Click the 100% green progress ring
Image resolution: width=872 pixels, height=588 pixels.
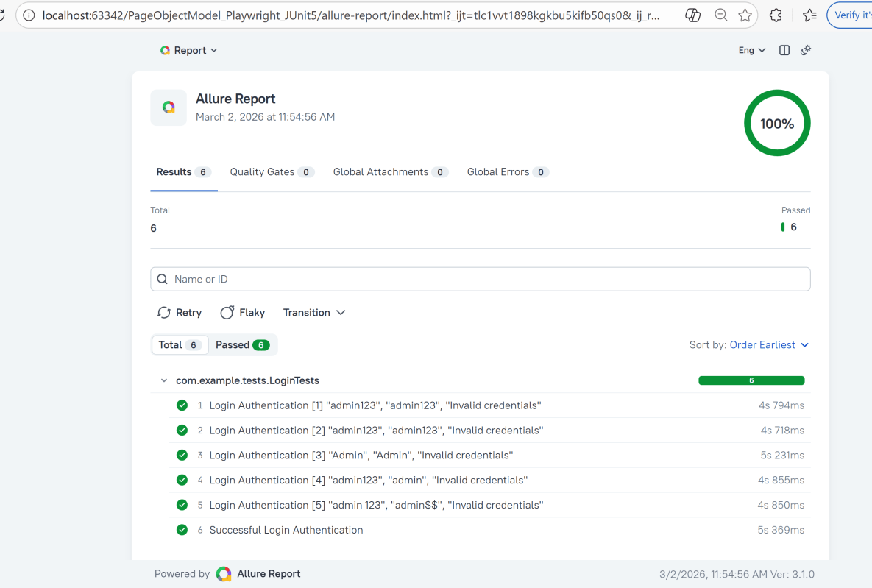click(777, 124)
